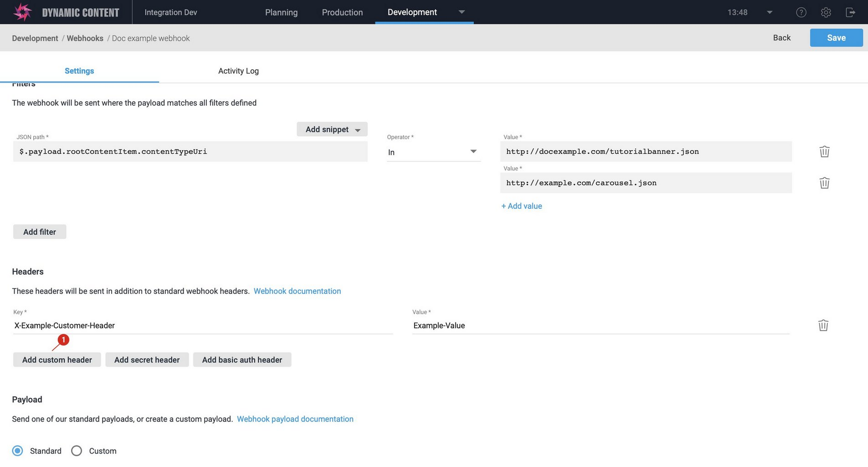Image resolution: width=868 pixels, height=467 pixels.
Task: Delete the carousel.json value
Action: coord(824,183)
